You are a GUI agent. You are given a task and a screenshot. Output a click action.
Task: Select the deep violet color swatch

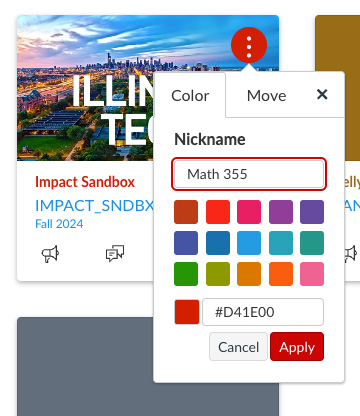coord(312,212)
